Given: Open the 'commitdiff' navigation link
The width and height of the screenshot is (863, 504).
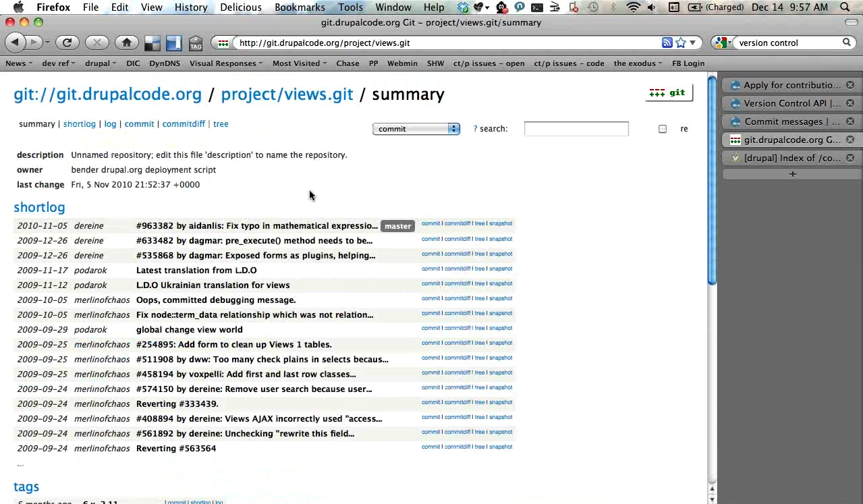Looking at the screenshot, I should pos(184,124).
